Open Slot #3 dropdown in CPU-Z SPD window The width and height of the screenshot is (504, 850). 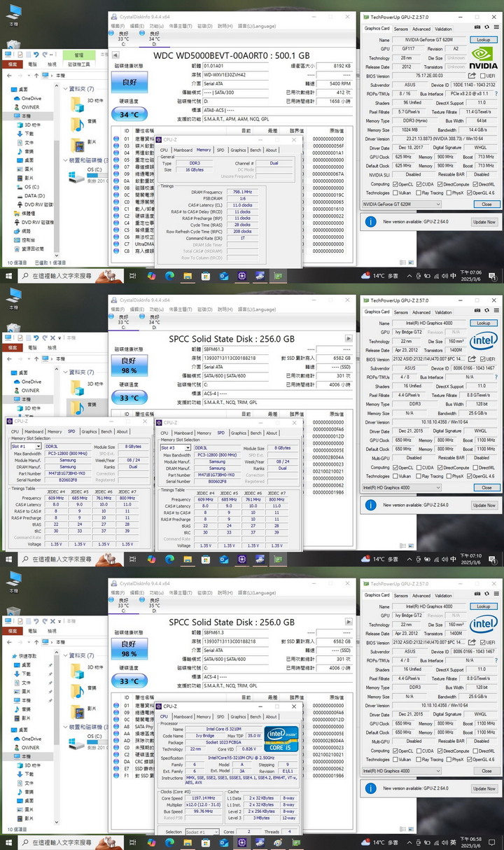pyautogui.click(x=176, y=447)
